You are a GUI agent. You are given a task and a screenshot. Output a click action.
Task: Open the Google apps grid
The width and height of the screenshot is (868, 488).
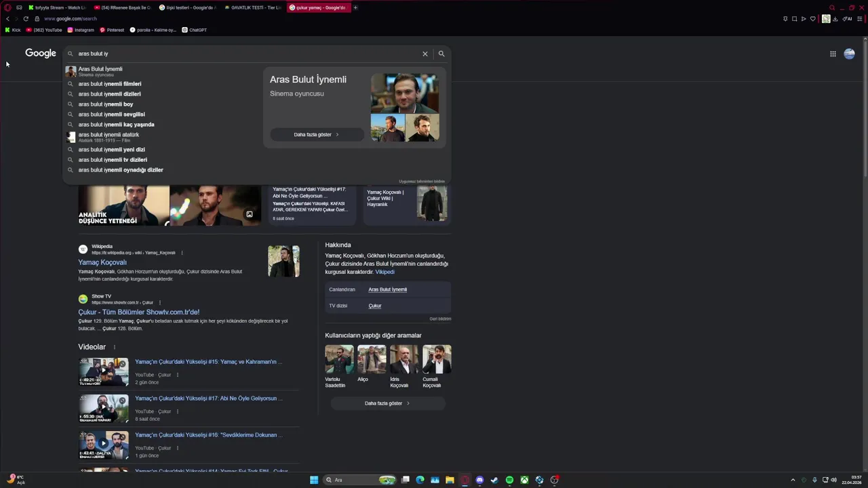coord(833,54)
